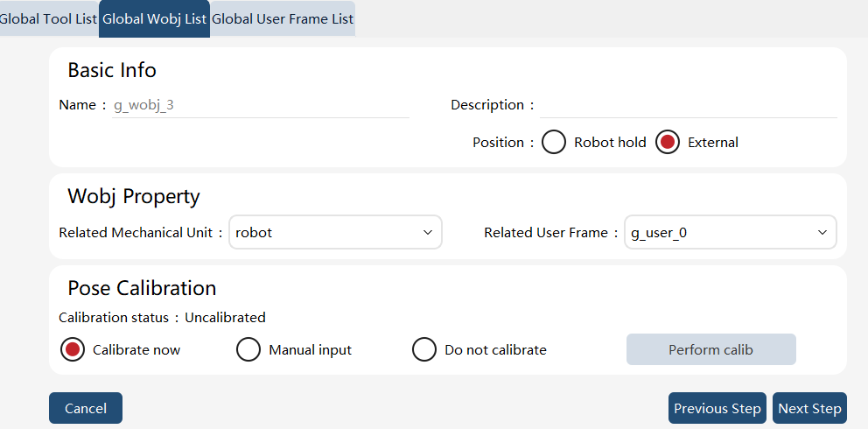Select the Global Wobj List tab
868x429 pixels.
point(155,18)
